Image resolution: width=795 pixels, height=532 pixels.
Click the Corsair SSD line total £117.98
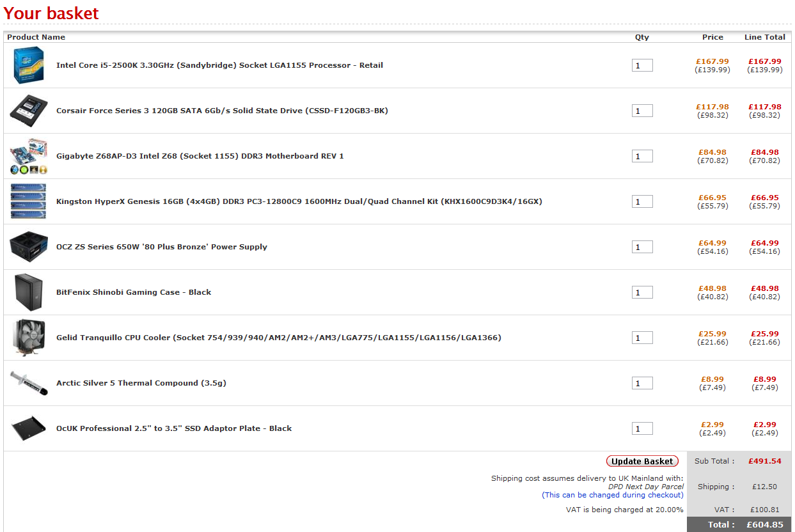tap(765, 107)
